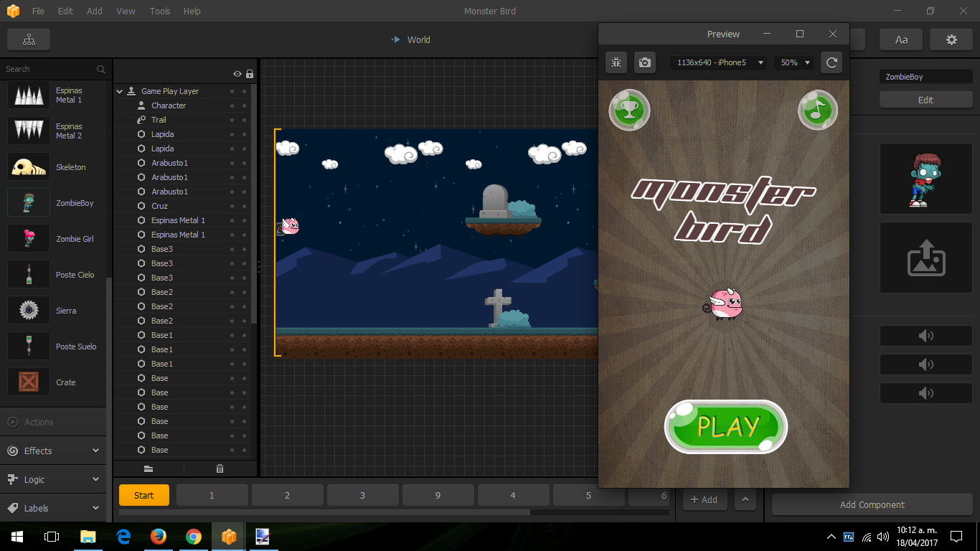980x551 pixels.
Task: Open the settings gear icon
Action: click(951, 40)
